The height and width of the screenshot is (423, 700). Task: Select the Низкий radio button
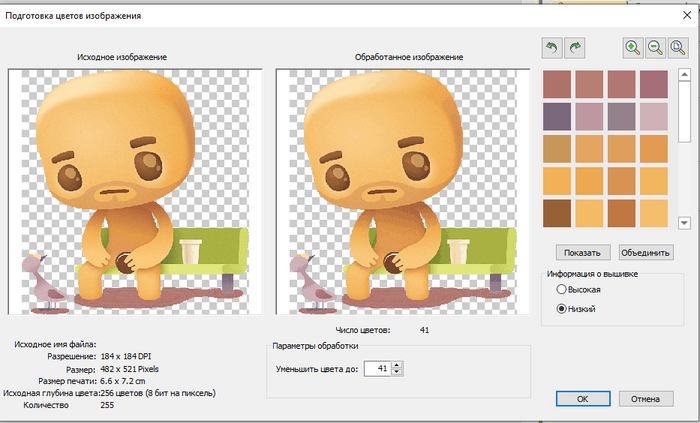(x=561, y=309)
